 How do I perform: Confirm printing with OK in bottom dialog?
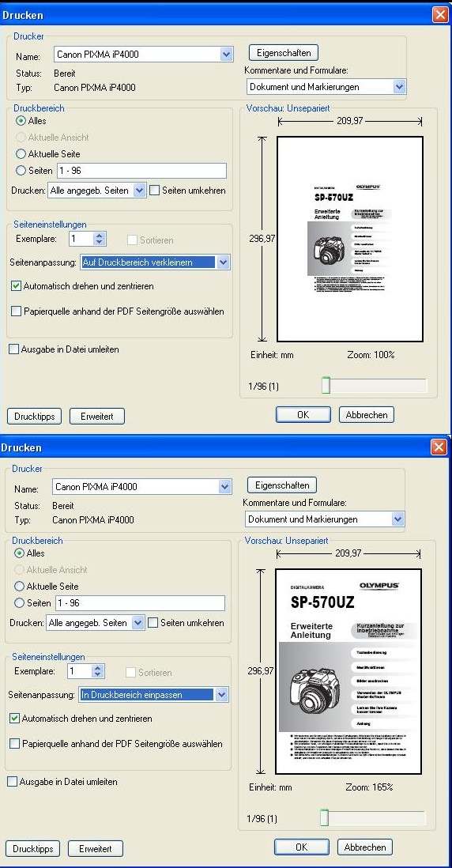[x=302, y=847]
